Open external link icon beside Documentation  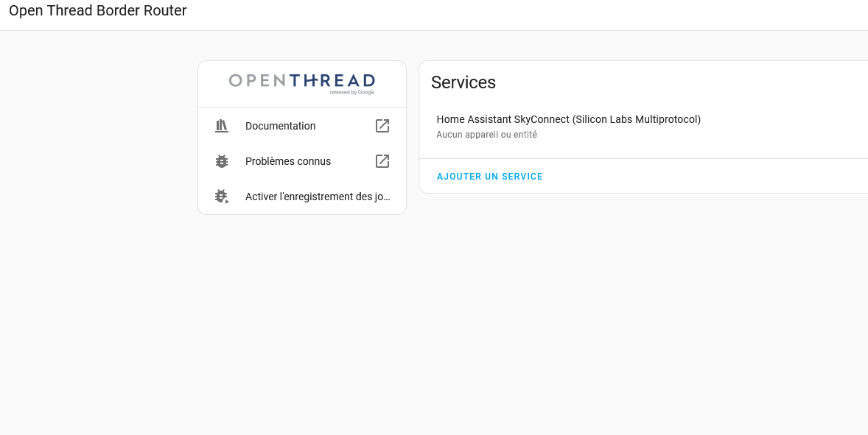coord(382,126)
